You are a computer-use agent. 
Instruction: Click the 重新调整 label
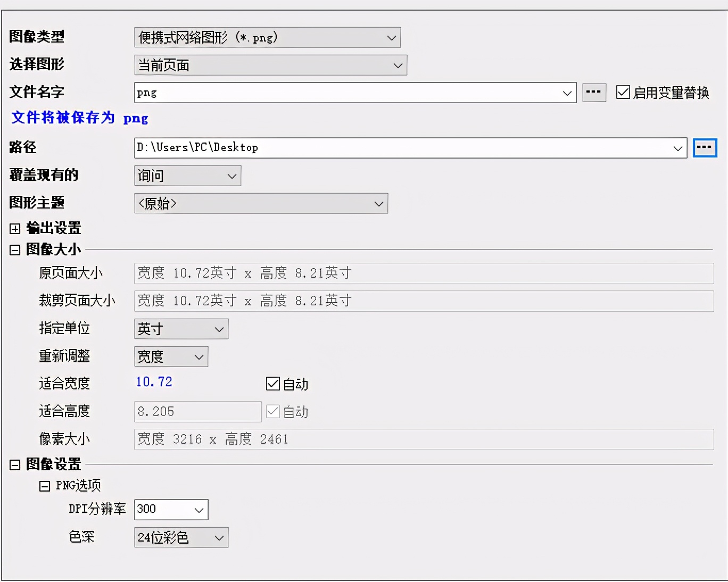tap(64, 356)
